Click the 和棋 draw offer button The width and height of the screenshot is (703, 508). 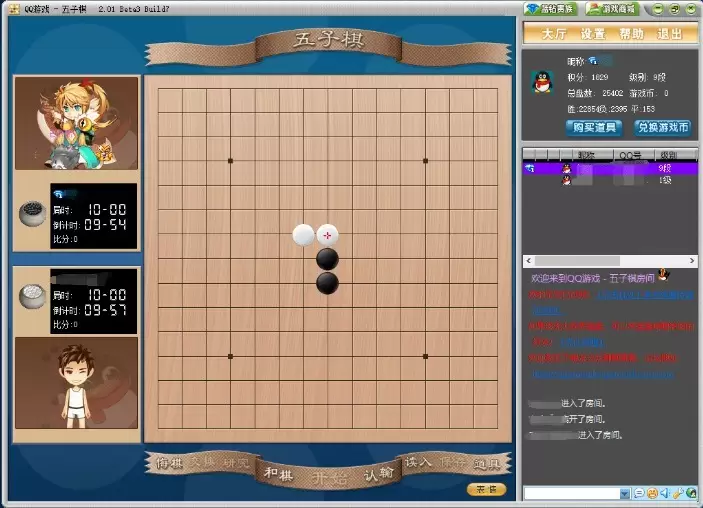pos(278,473)
